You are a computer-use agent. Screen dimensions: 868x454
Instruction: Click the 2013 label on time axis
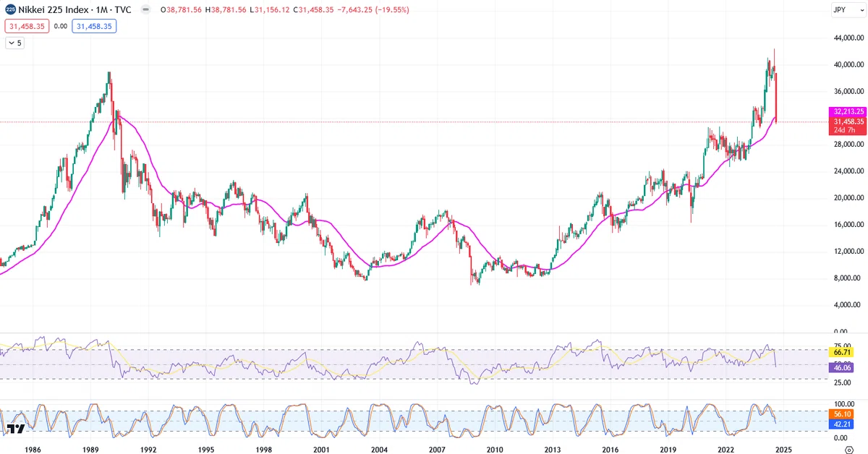552,449
